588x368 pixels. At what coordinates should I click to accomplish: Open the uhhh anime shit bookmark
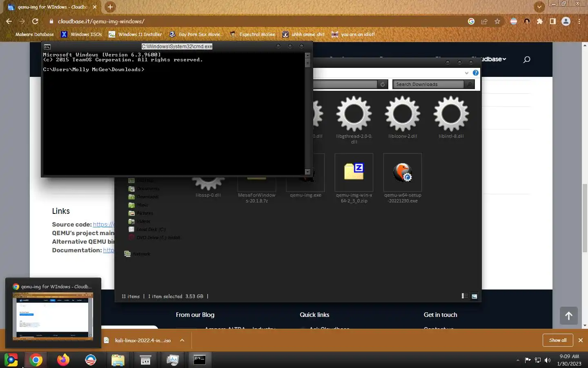click(303, 34)
